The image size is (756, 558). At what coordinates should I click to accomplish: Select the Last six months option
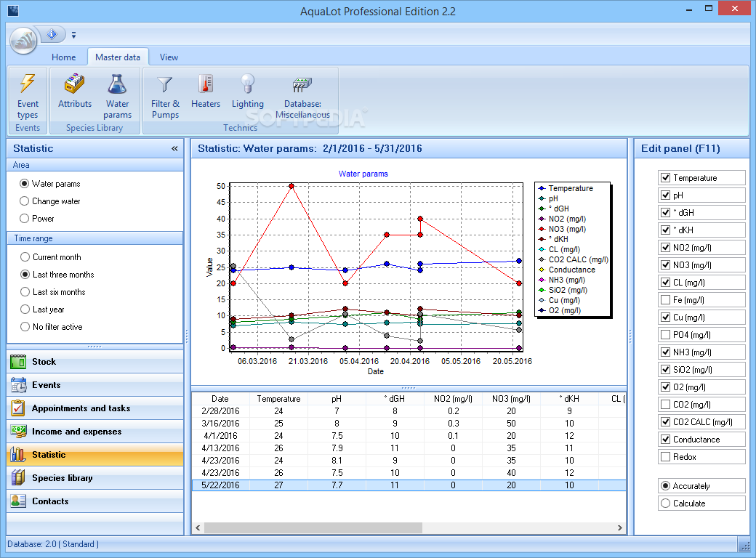coord(25,292)
